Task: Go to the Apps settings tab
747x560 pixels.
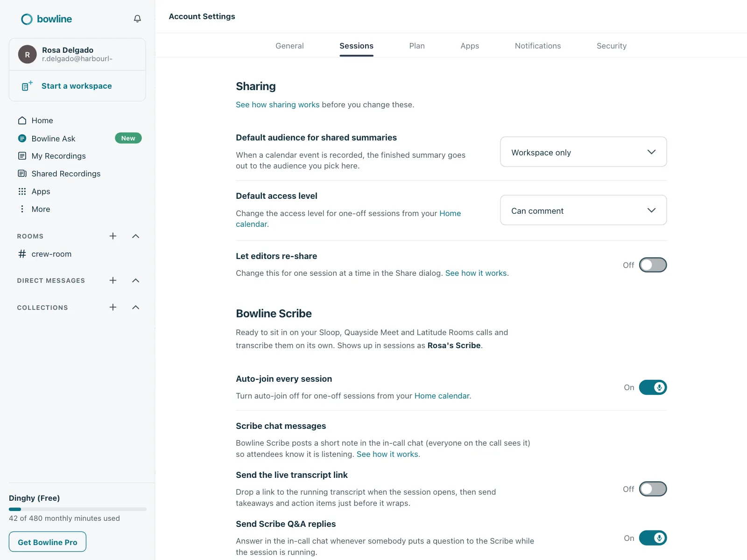Action: [x=470, y=46]
